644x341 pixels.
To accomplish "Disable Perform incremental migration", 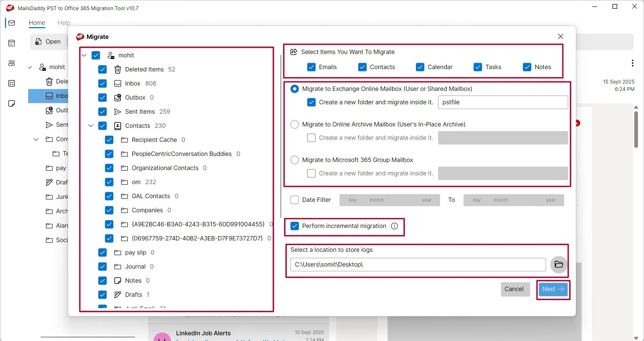I will pos(294,226).
